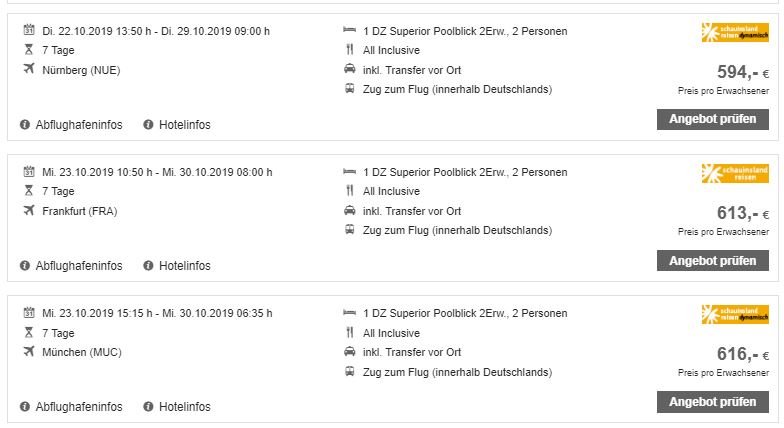
Task: View Abflughafeninfos for the München flight
Action: pyautogui.click(x=78, y=407)
